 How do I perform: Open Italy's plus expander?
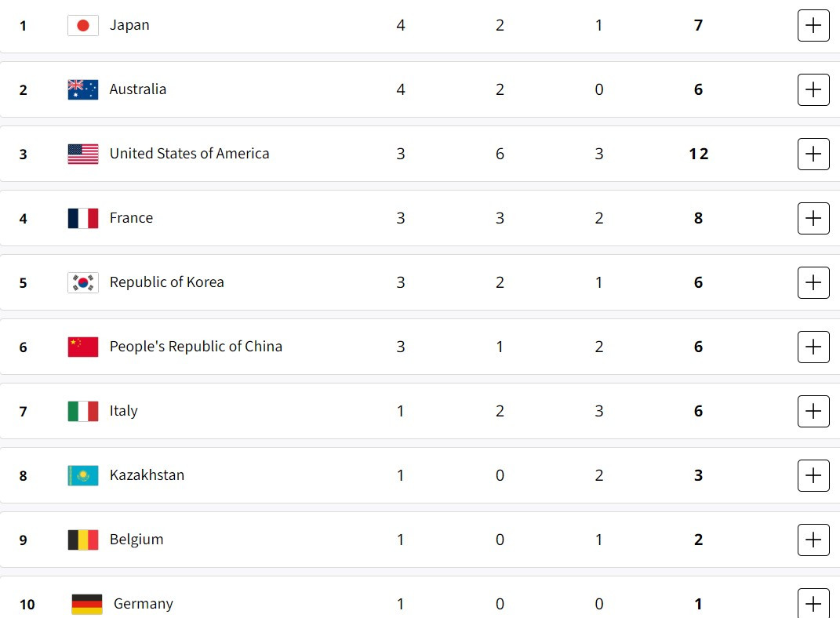[x=813, y=411]
